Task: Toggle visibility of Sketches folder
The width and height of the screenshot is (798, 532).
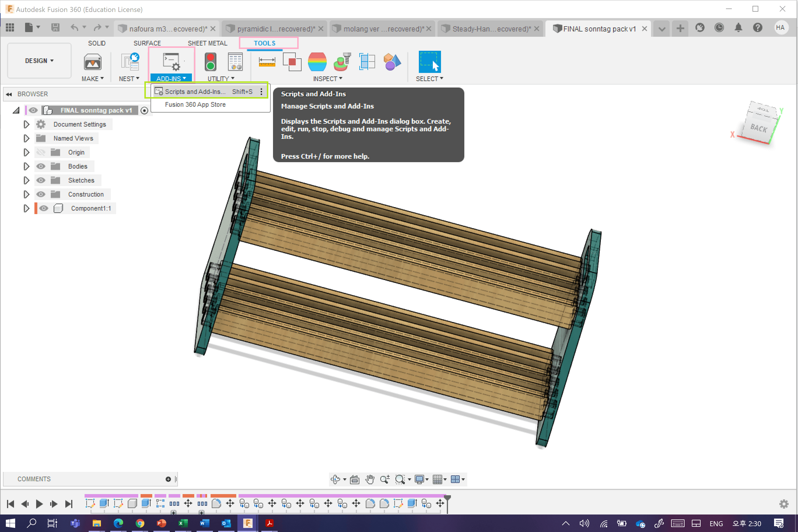Action: click(41, 180)
